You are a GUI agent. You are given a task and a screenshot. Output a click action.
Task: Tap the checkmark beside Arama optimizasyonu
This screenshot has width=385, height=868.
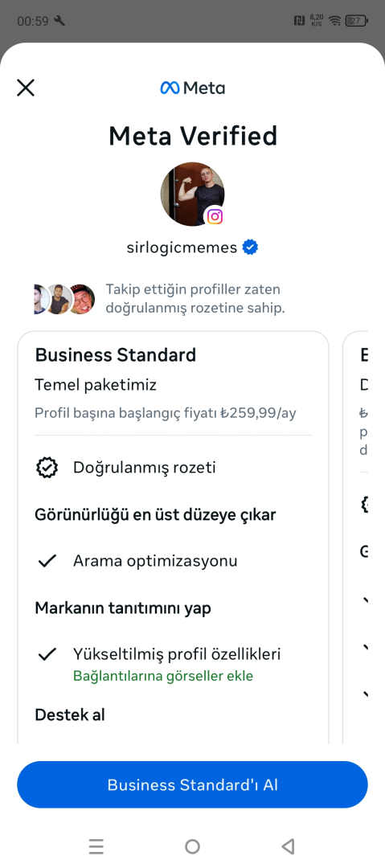pyautogui.click(x=47, y=561)
